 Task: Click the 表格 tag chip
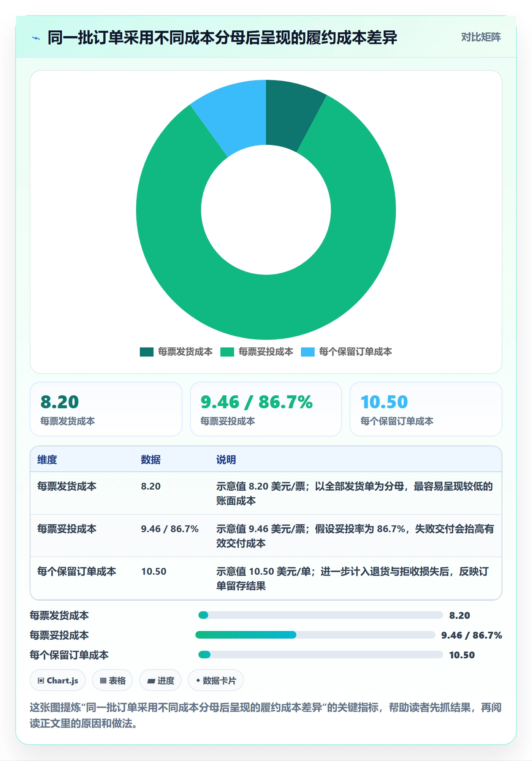(112, 680)
